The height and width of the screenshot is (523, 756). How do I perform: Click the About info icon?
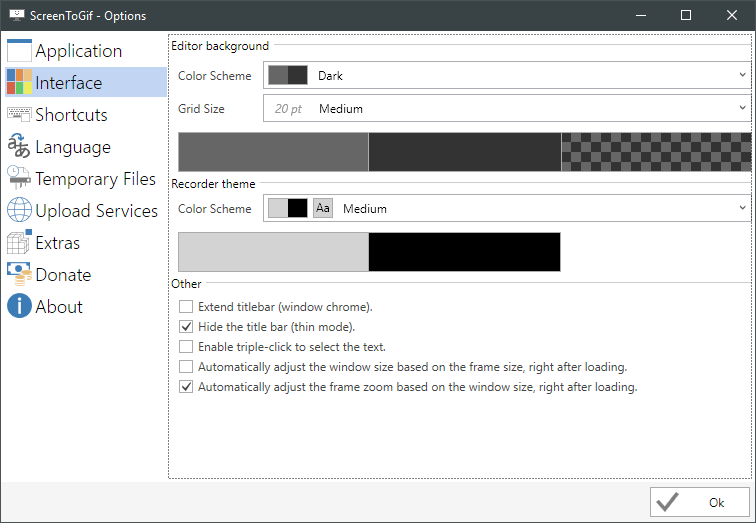19,306
